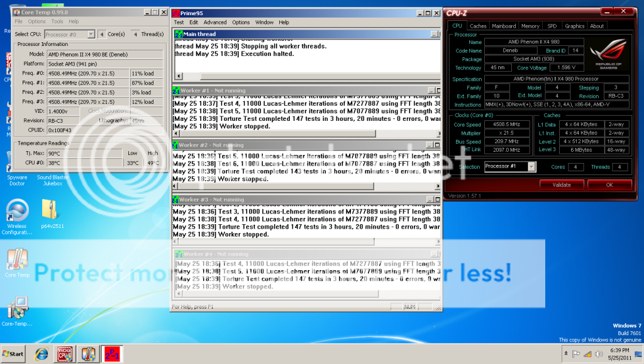Click the Main thread horizontal scrollbar in Prime95

(308, 76)
